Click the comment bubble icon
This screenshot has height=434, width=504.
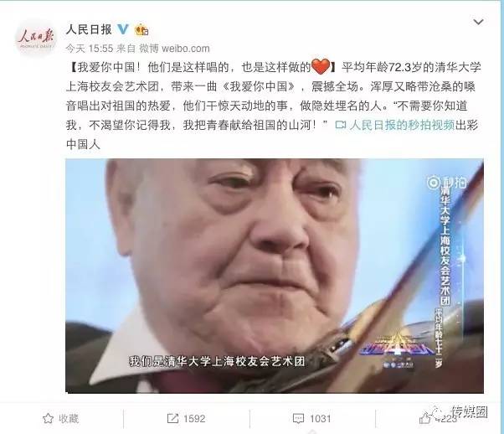pos(298,419)
